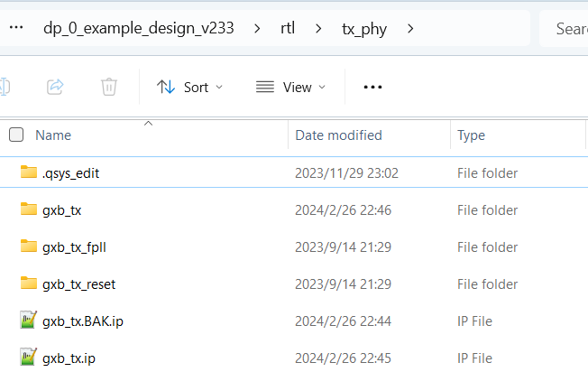
Task: Click the Search input box
Action: (x=568, y=29)
